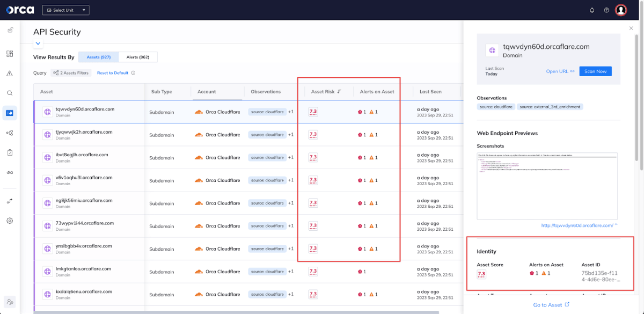Select row ynsibgbb4v.orcaflare.com
Image resolution: width=644 pixels, height=314 pixels.
click(248, 249)
